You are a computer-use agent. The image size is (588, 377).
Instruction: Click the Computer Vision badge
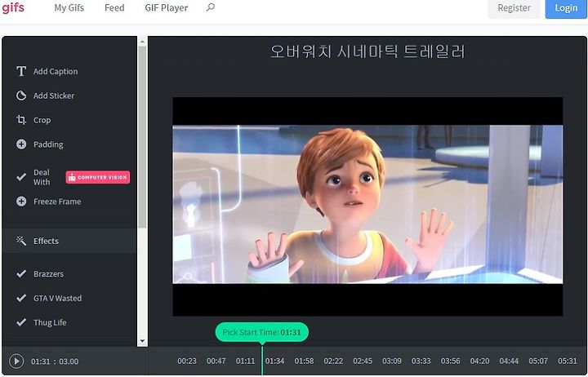click(98, 177)
